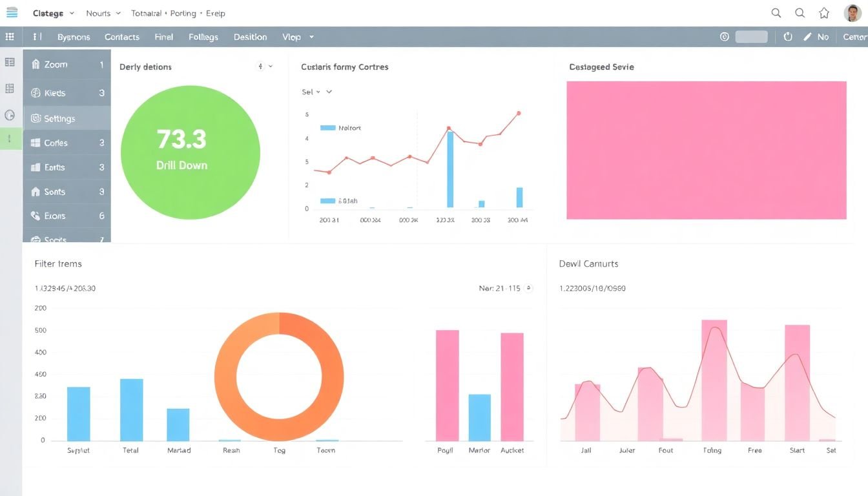Viewport: 868px width, 496px height.
Task: Click the Dewil Camurts heading
Action: [x=588, y=263]
